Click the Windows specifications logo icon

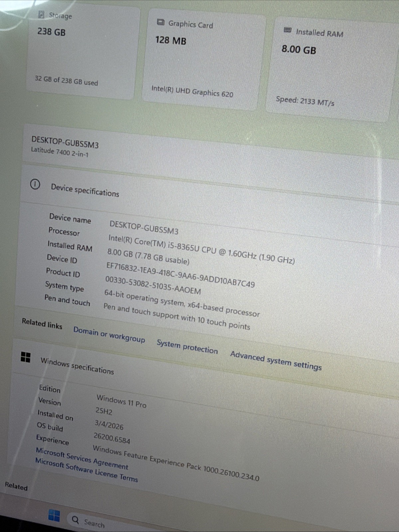click(x=26, y=357)
